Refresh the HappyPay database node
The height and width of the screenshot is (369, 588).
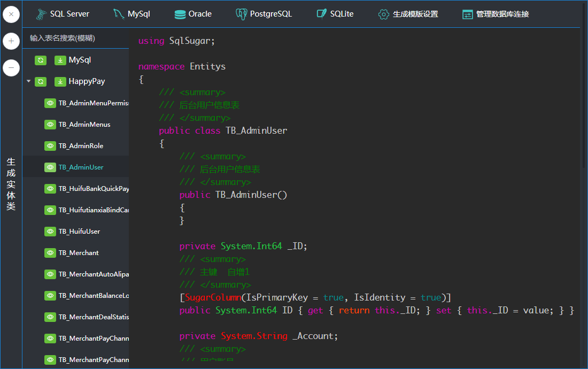pos(41,82)
